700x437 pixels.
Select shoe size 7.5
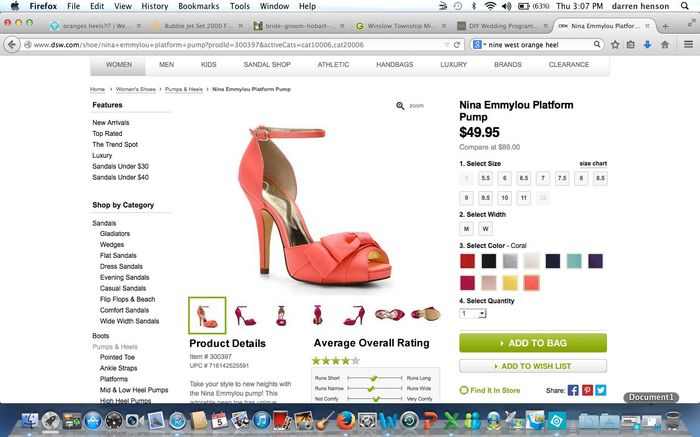[x=562, y=178]
